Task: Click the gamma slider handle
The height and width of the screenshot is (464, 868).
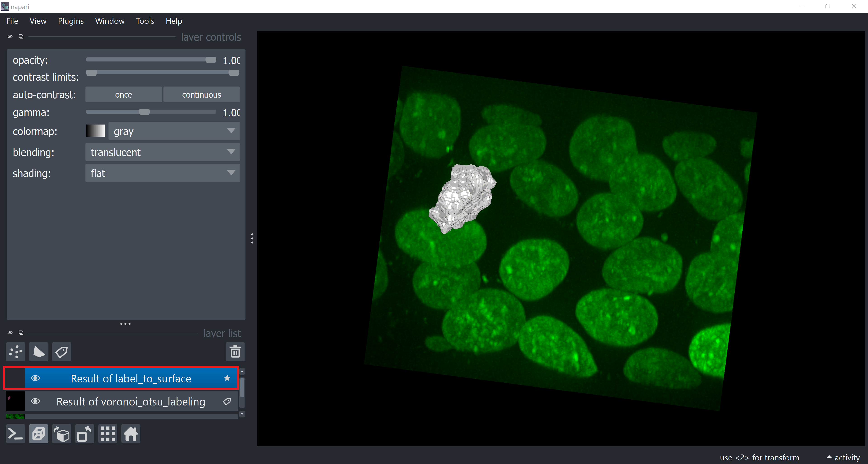Action: (x=144, y=112)
